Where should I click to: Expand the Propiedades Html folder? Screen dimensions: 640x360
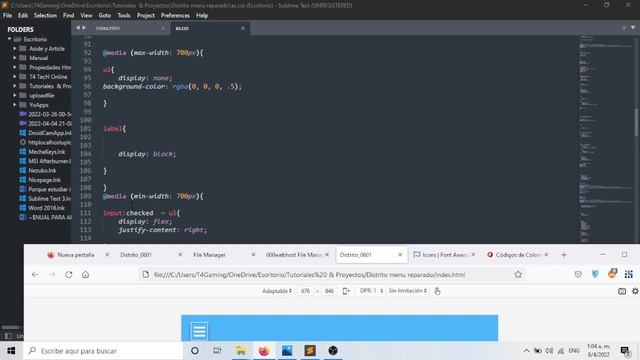[x=14, y=67]
